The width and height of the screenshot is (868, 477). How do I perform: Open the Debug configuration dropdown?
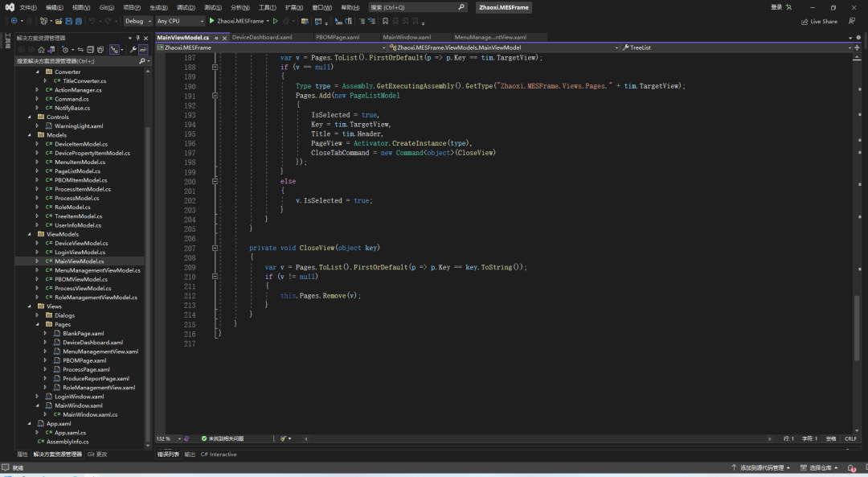pos(137,21)
